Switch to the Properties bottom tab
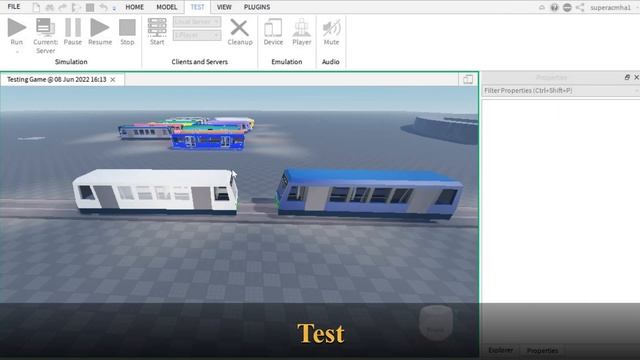 point(542,350)
